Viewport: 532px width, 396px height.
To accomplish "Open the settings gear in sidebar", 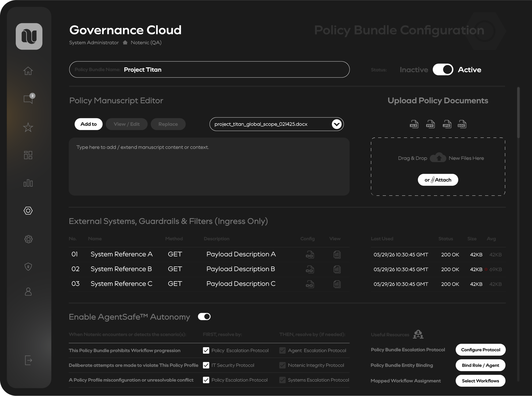I will click(28, 239).
